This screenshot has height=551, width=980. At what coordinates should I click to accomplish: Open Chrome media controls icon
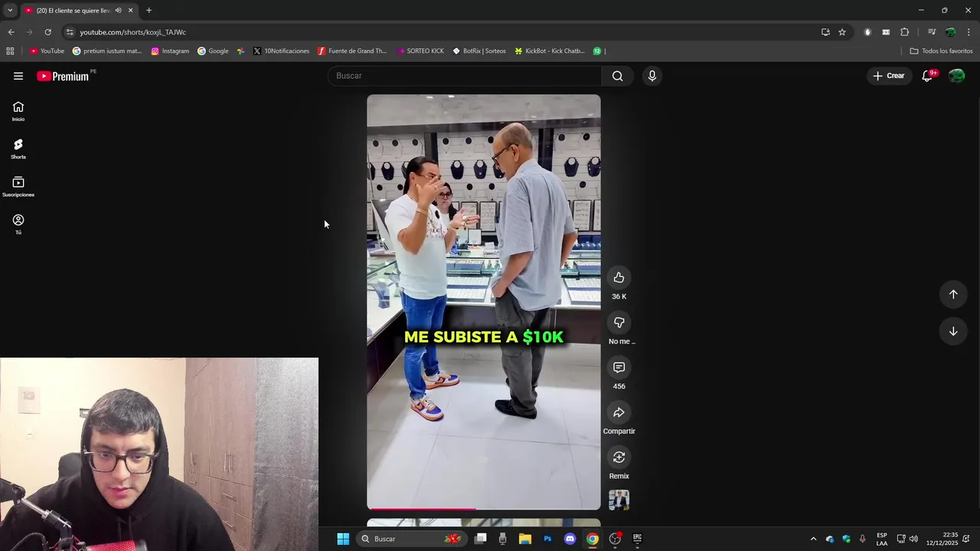(x=932, y=32)
